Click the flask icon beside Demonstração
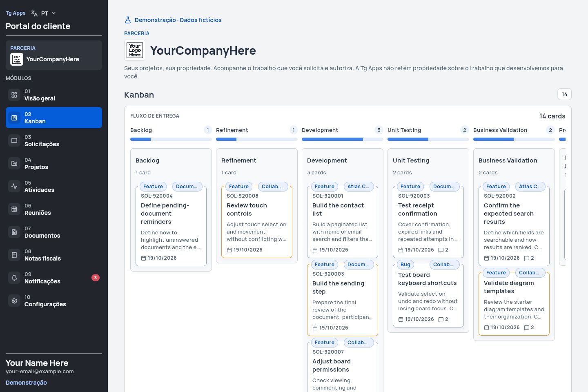Image resolution: width=588 pixels, height=392 pixels. tap(128, 20)
